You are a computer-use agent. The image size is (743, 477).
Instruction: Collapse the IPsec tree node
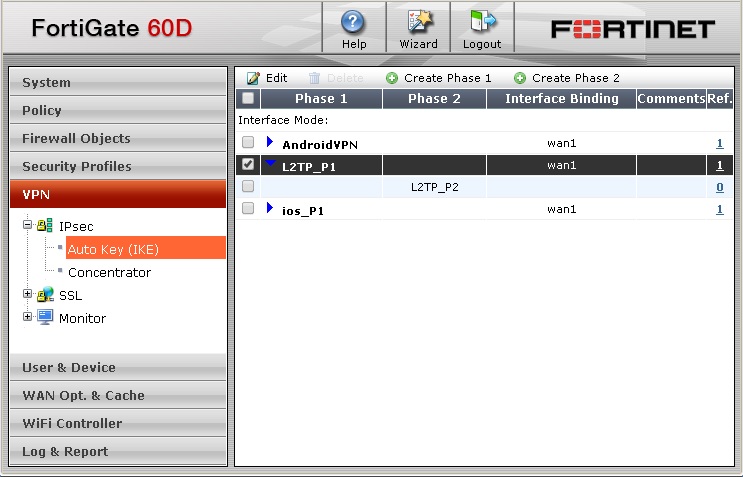click(x=27, y=225)
